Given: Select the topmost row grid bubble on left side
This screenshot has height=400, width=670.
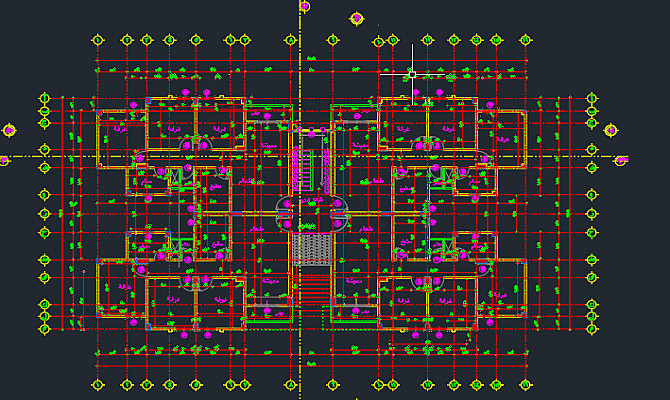Looking at the screenshot, I should tap(44, 98).
